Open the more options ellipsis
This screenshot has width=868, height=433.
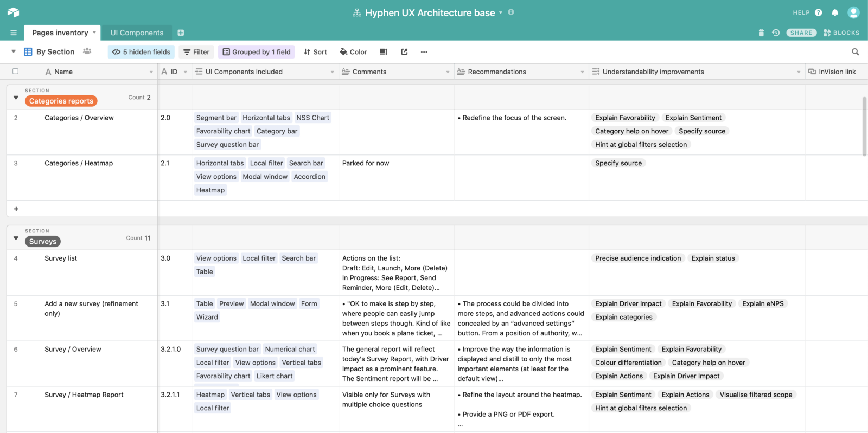pos(424,52)
